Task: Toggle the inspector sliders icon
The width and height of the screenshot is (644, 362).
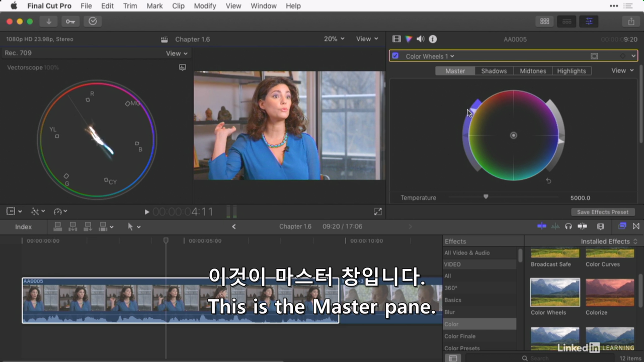Action: (x=589, y=21)
